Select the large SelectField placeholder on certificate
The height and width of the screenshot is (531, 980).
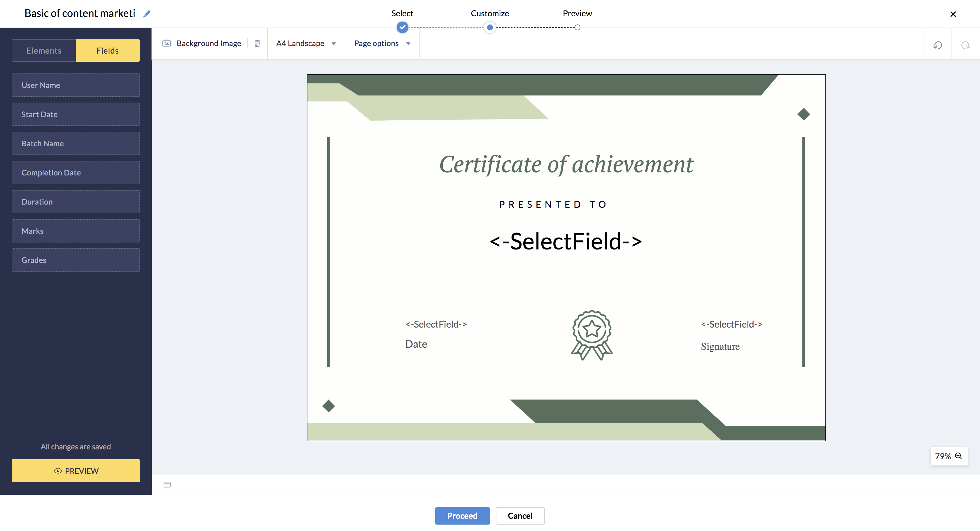(566, 241)
